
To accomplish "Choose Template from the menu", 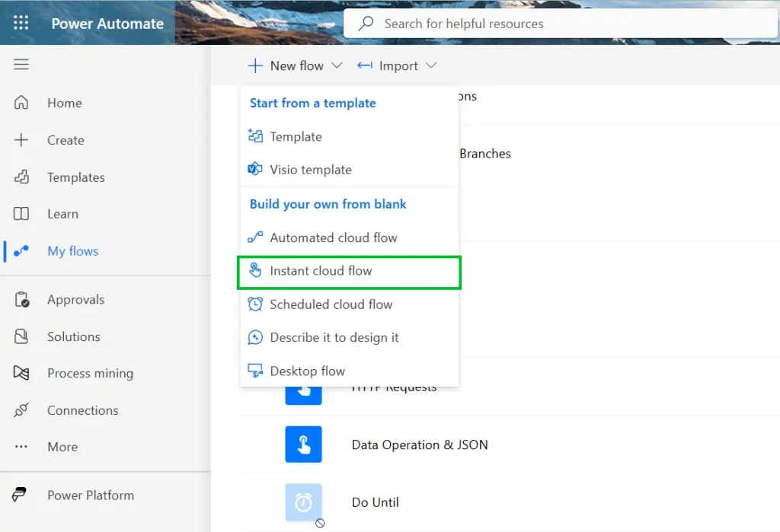I will (349, 136).
